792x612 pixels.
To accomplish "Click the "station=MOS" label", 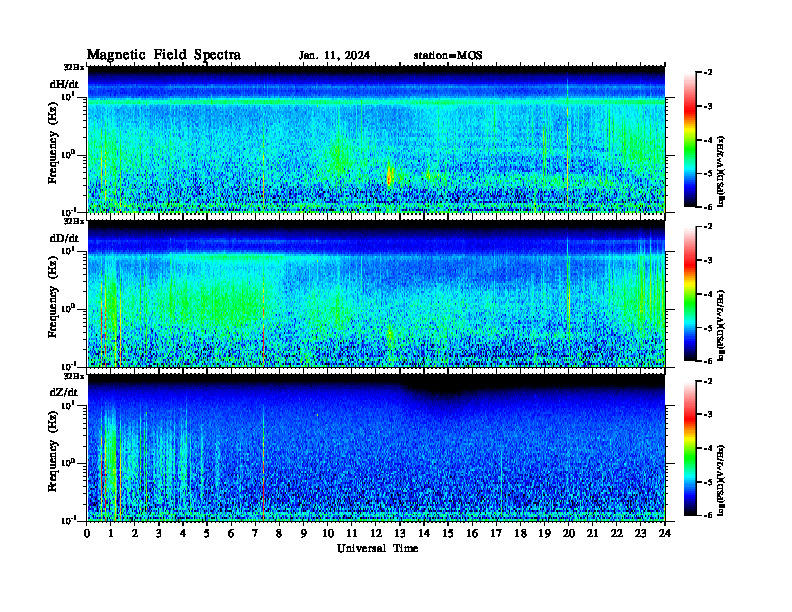I will pyautogui.click(x=448, y=56).
